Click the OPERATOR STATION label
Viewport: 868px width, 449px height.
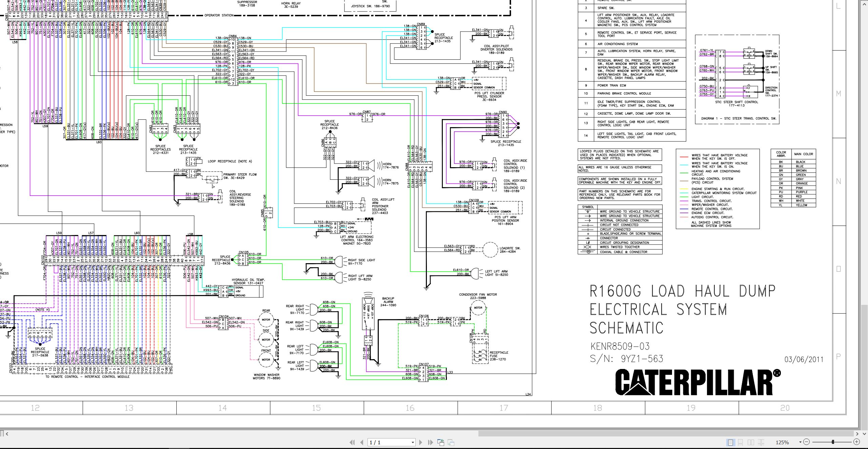(219, 15)
